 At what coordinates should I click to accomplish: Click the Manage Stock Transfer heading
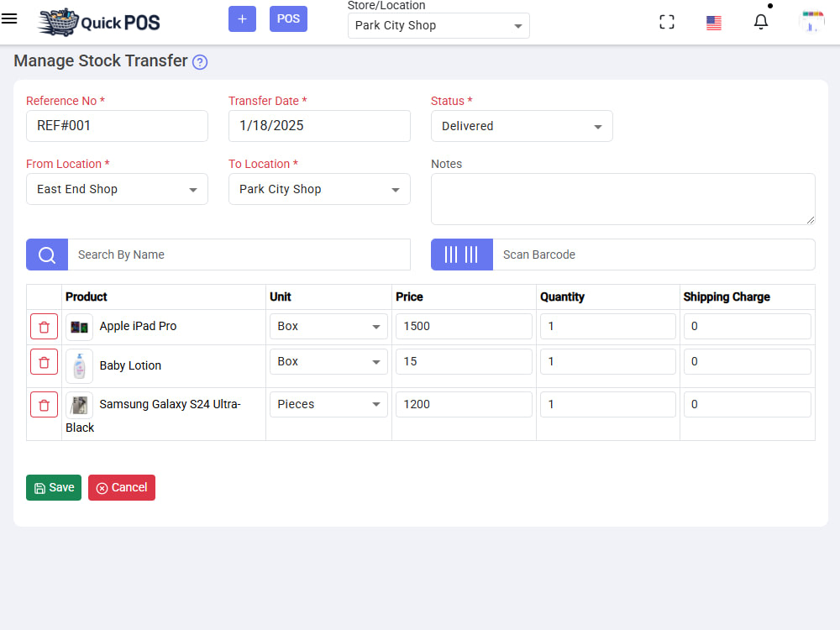(x=101, y=61)
